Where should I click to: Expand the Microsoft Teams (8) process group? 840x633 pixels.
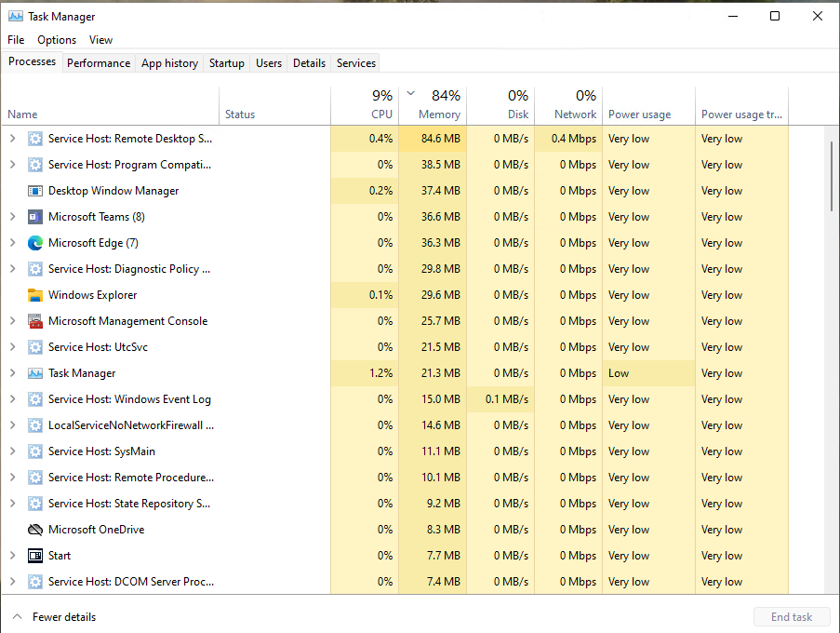point(12,217)
